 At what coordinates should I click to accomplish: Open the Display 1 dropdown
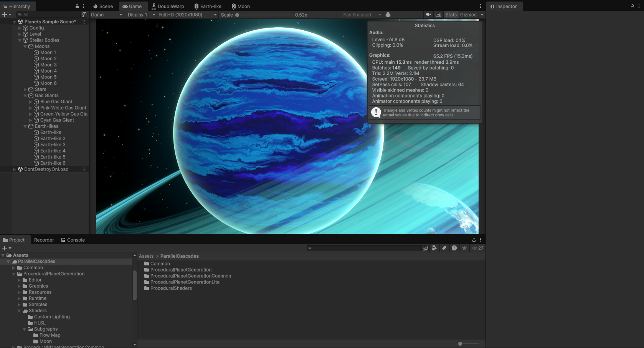[141, 15]
